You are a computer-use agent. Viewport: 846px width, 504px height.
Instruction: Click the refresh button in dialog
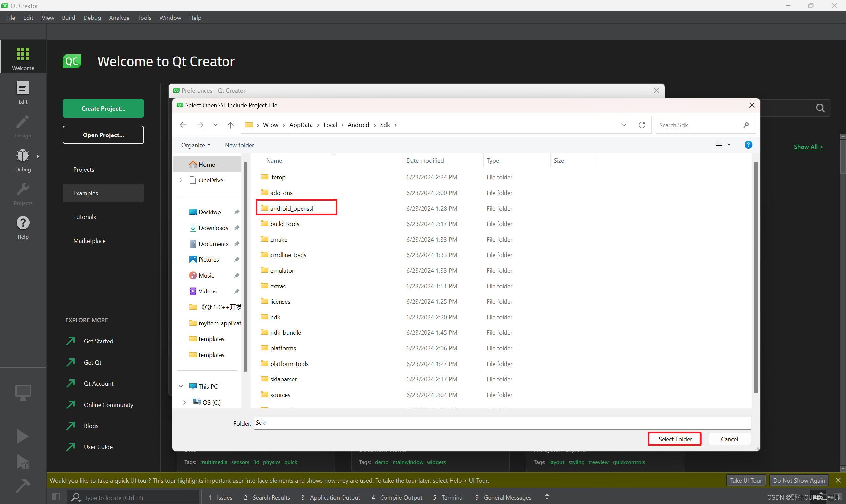click(x=642, y=125)
